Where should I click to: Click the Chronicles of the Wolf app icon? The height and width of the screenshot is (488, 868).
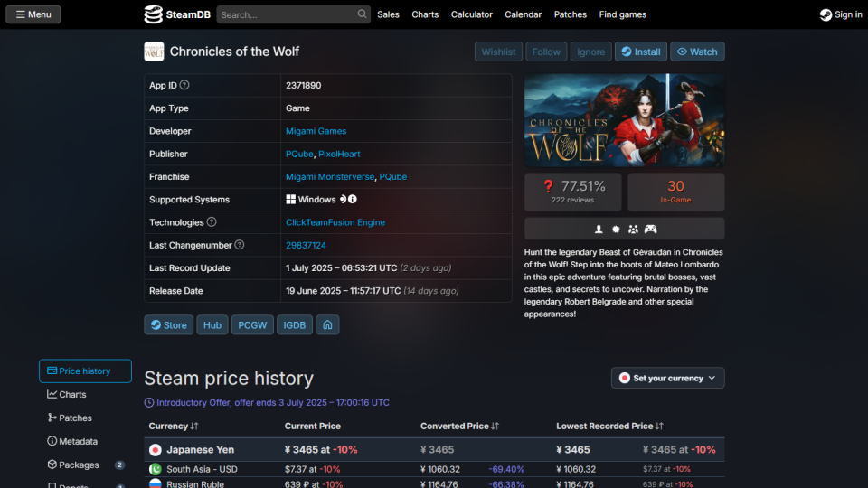pos(154,52)
